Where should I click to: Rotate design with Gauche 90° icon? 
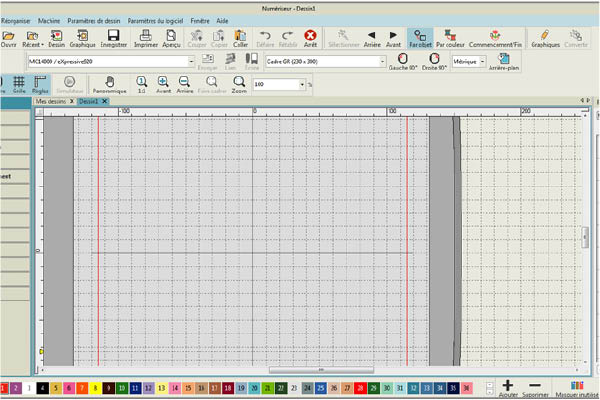coord(402,61)
